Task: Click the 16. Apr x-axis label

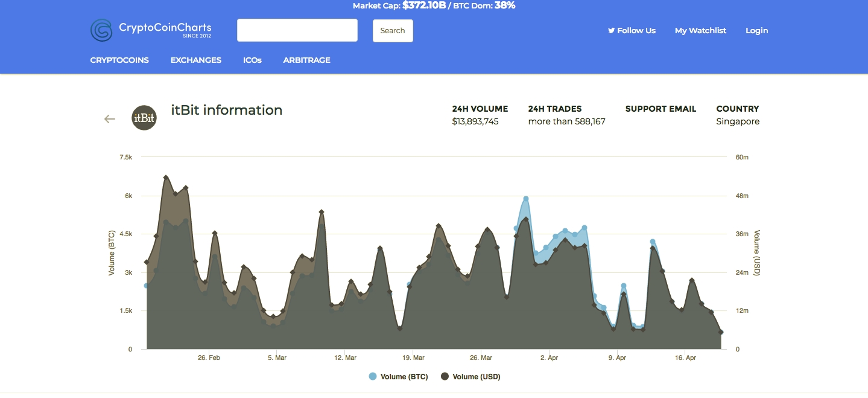Action: point(686,358)
